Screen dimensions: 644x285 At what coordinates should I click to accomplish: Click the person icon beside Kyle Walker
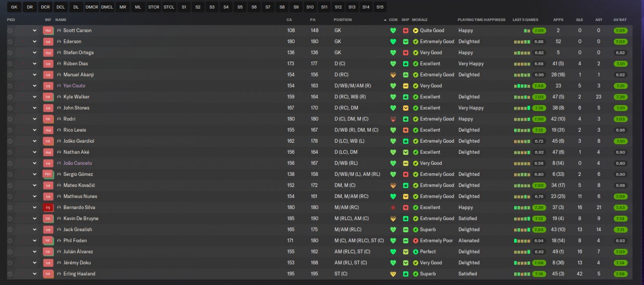pyautogui.click(x=59, y=97)
